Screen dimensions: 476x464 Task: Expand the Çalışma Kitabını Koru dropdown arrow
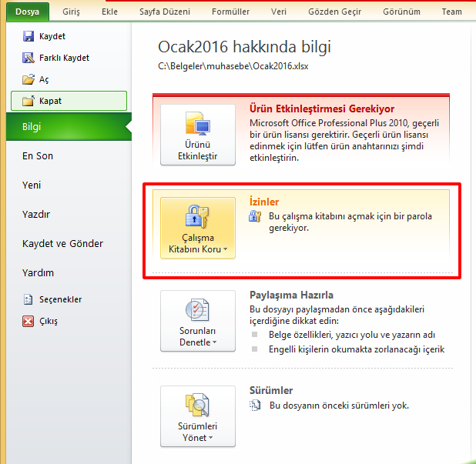click(225, 249)
